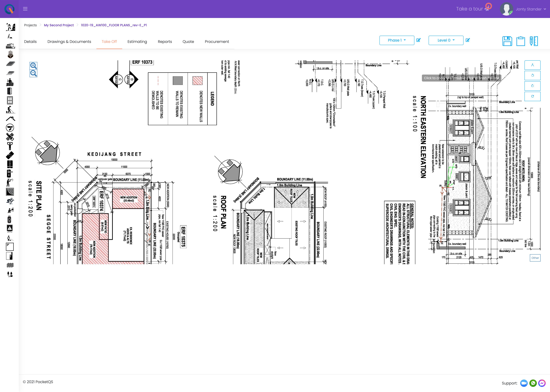Image resolution: width=550 pixels, height=392 pixels.
Task: Click the 1020-19_AW100_FLOOR PLANS breadcrumb
Action: pos(114,25)
